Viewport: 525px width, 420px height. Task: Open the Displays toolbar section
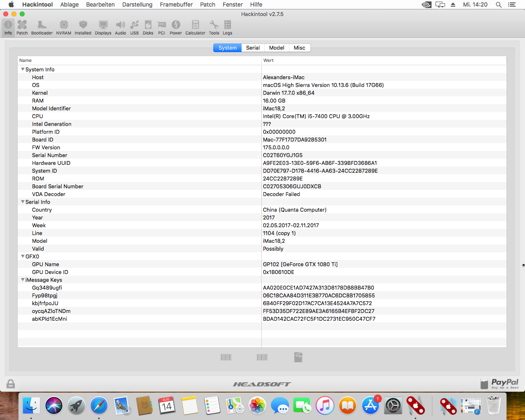pos(103,27)
